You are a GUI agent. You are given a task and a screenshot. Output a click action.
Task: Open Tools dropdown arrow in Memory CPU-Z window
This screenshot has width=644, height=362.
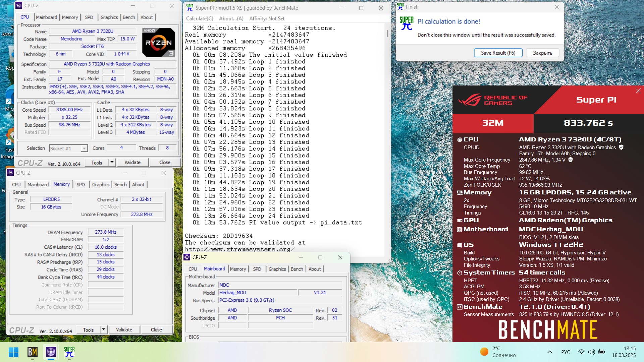pyautogui.click(x=104, y=330)
